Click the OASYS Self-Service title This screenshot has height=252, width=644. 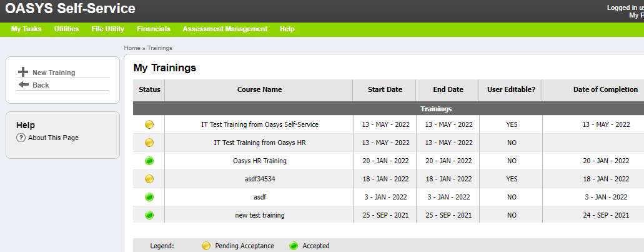(70, 9)
